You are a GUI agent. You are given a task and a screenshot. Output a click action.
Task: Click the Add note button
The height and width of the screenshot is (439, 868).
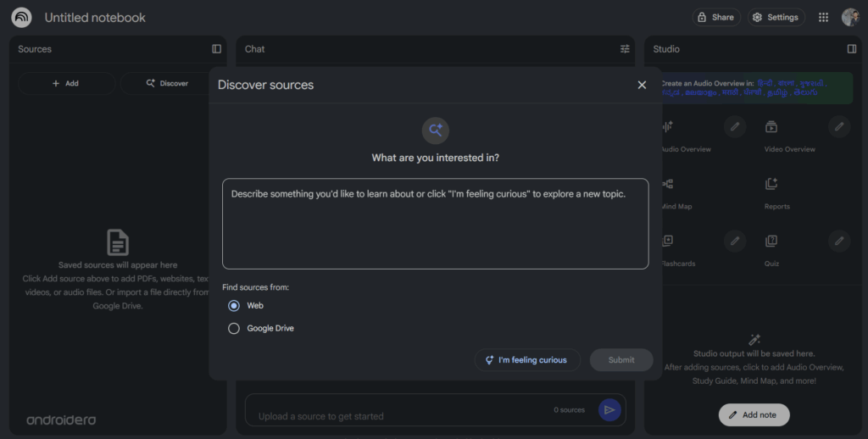point(754,415)
